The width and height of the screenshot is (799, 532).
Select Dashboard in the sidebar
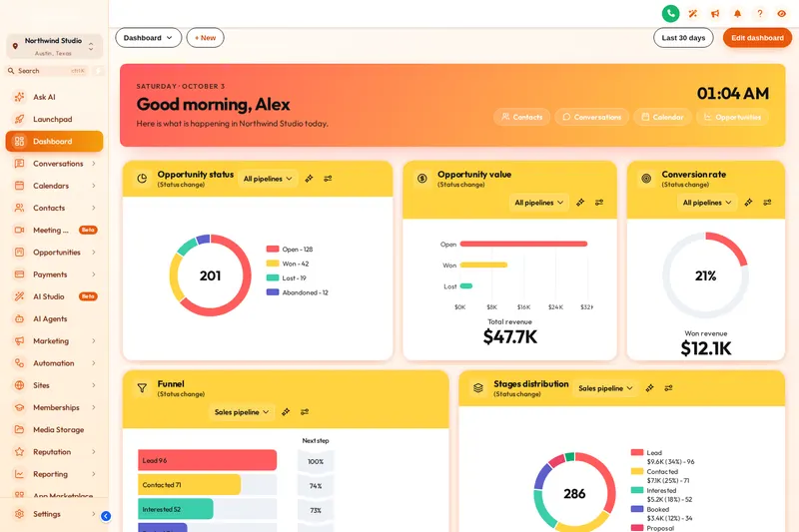pyautogui.click(x=54, y=141)
